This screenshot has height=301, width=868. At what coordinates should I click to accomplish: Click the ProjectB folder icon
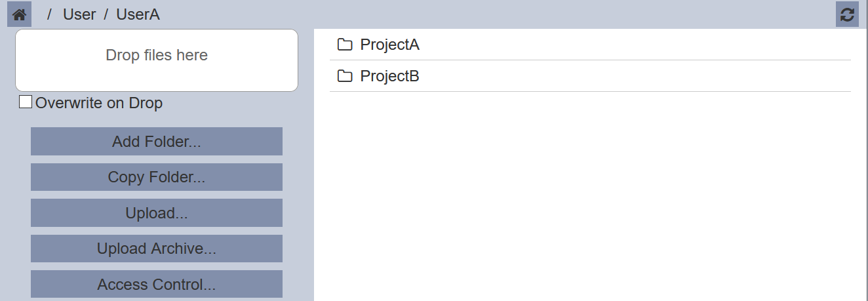(345, 76)
